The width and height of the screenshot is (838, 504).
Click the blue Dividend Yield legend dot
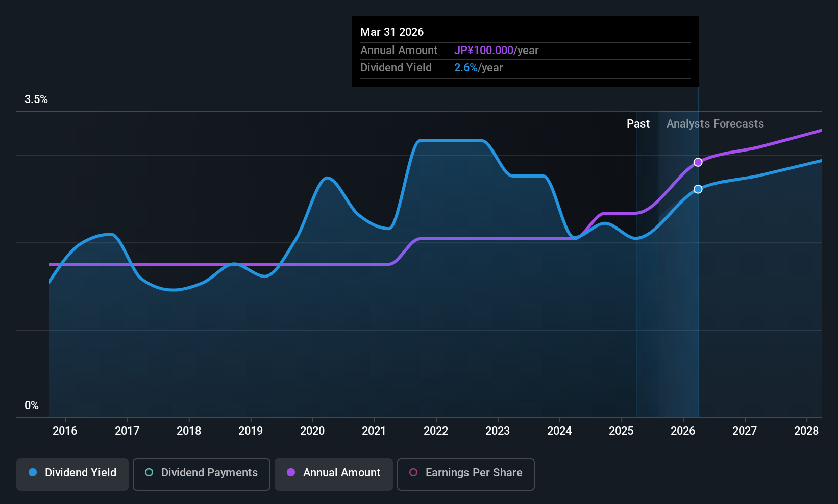[33, 472]
